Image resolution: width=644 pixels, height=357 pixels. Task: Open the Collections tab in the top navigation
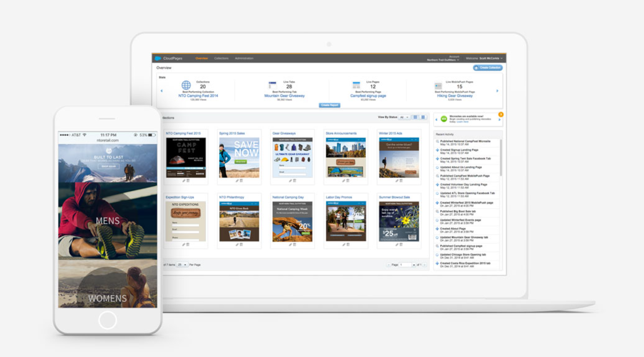point(221,59)
